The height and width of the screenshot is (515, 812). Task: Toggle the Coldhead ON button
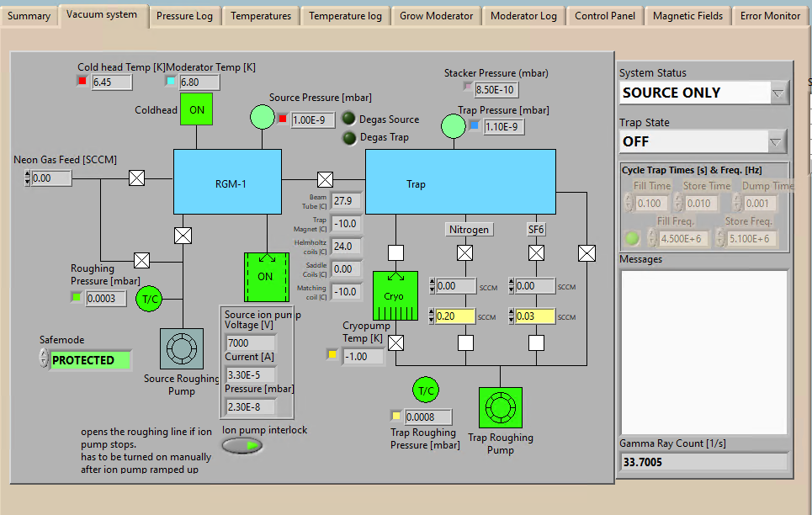(197, 110)
